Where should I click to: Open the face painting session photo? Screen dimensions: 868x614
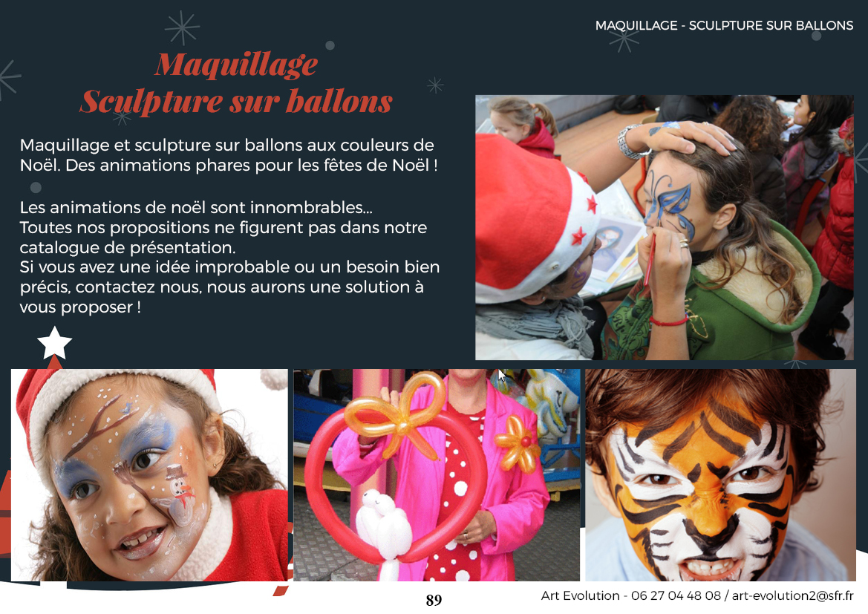coord(665,227)
